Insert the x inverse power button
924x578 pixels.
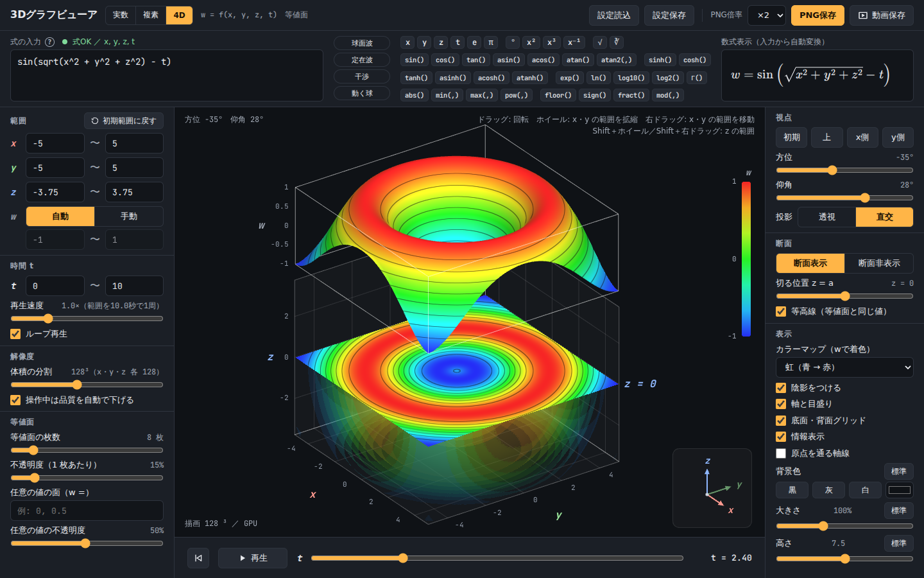pos(574,42)
